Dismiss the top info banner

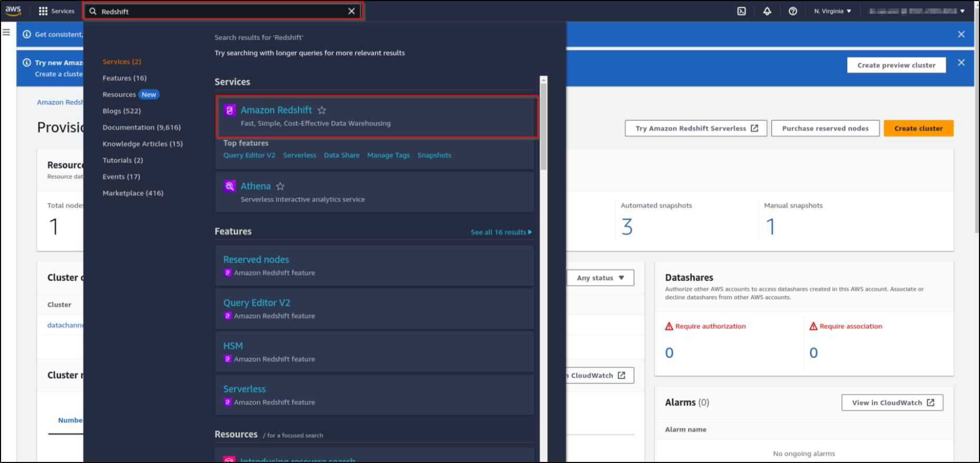tap(961, 34)
